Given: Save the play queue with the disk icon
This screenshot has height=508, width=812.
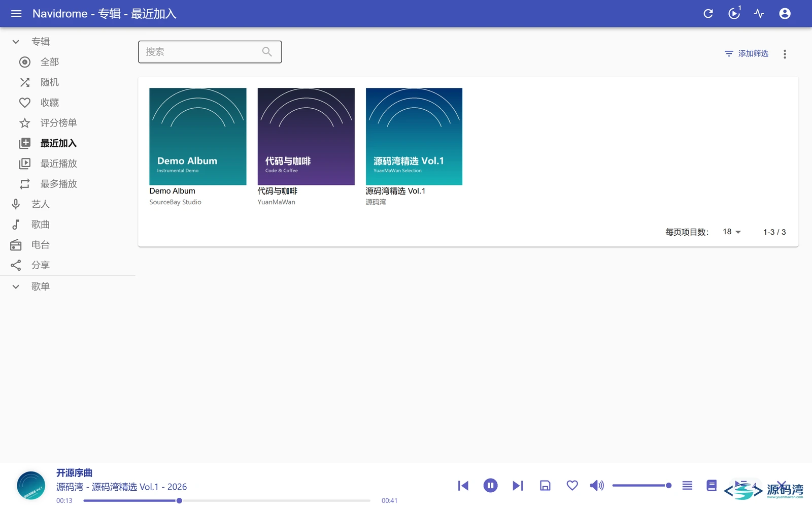Looking at the screenshot, I should click(x=545, y=486).
